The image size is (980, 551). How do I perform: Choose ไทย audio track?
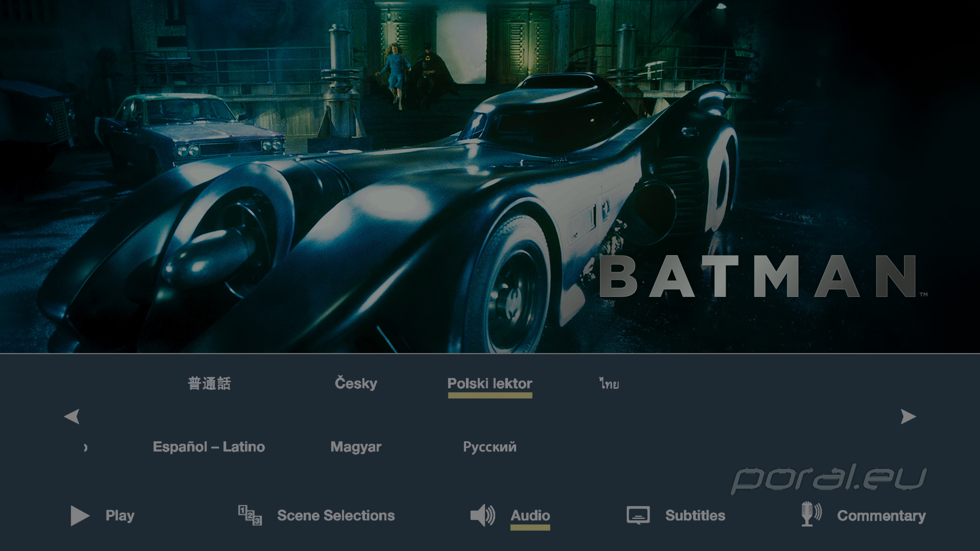[x=609, y=383]
